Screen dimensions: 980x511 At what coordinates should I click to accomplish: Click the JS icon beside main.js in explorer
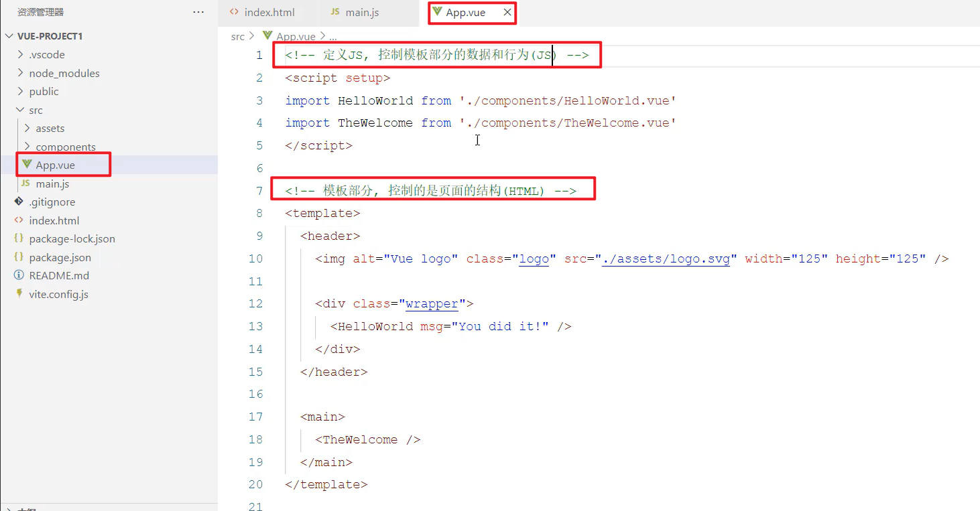click(25, 184)
